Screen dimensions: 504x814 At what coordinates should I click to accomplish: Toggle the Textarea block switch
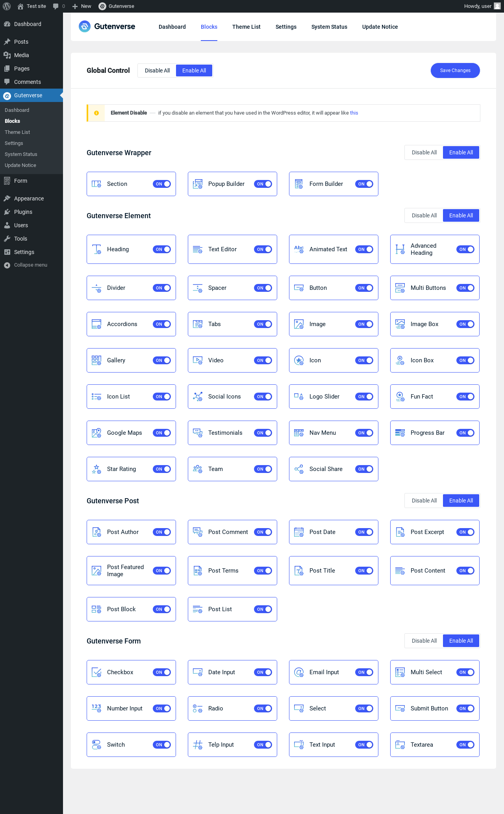[465, 745]
